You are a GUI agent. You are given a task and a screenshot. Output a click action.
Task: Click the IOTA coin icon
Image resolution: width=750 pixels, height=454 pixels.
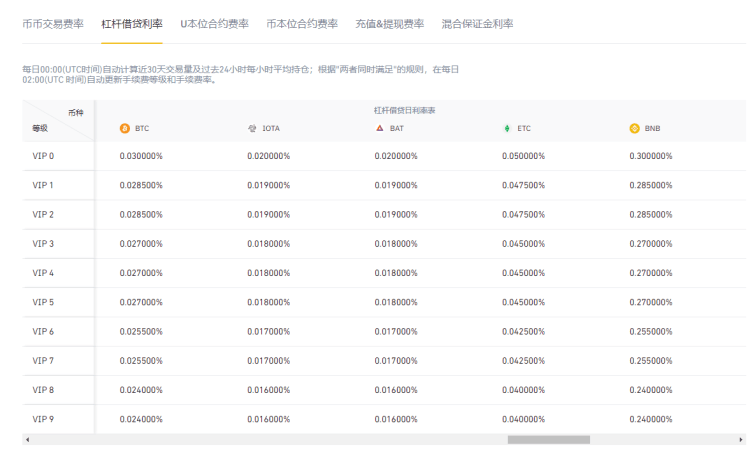tap(252, 128)
